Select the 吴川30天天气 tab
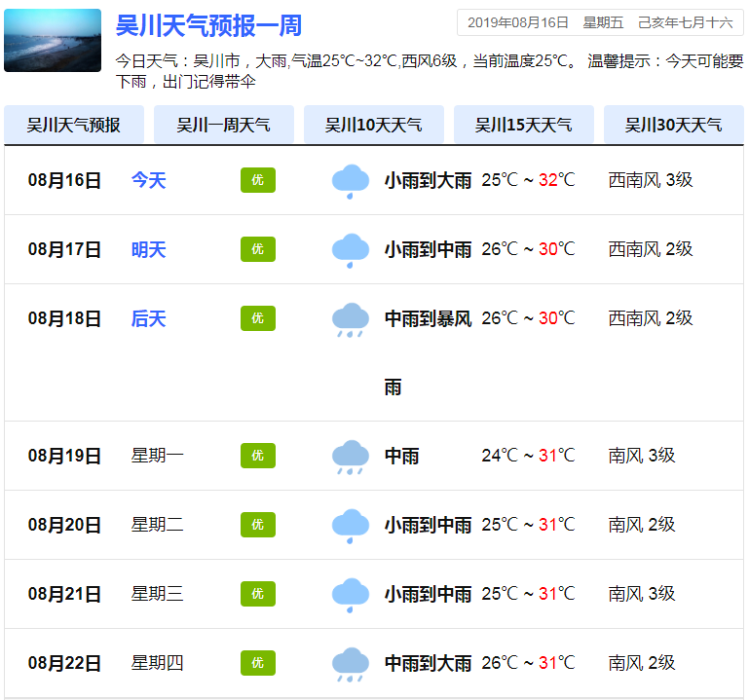The height and width of the screenshot is (700, 749). 674,125
